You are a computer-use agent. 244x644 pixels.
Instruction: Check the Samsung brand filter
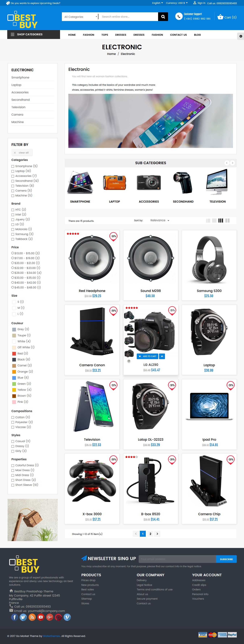click(x=13, y=234)
